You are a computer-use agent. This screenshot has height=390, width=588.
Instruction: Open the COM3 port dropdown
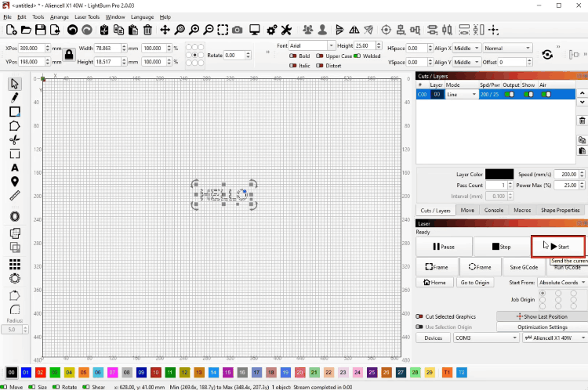click(x=485, y=338)
